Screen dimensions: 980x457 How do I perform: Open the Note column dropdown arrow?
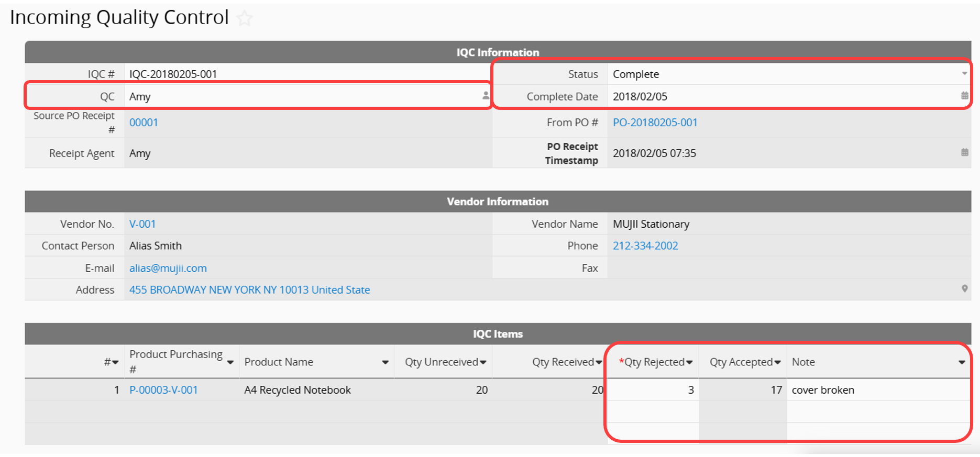coord(962,362)
